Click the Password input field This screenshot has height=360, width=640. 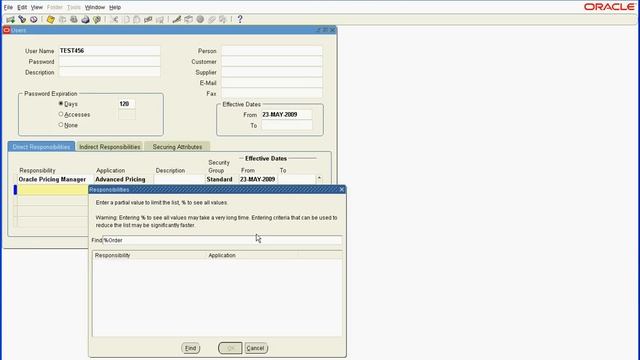pyautogui.click(x=109, y=61)
